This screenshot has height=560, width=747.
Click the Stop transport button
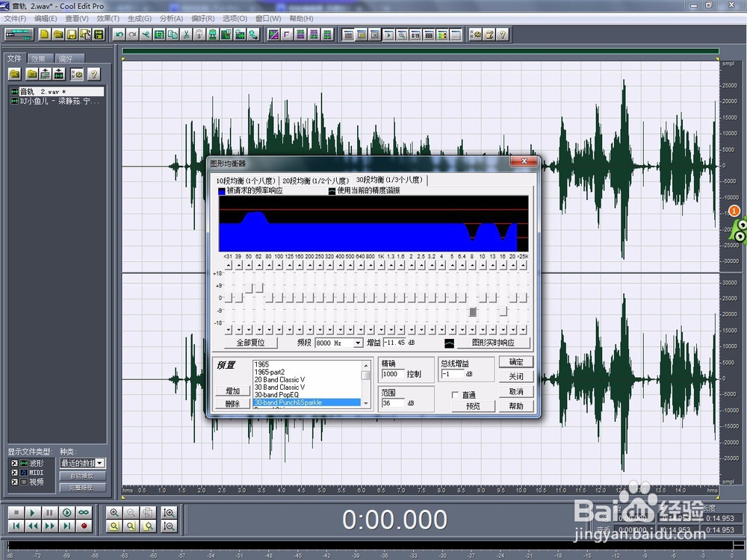point(16,513)
